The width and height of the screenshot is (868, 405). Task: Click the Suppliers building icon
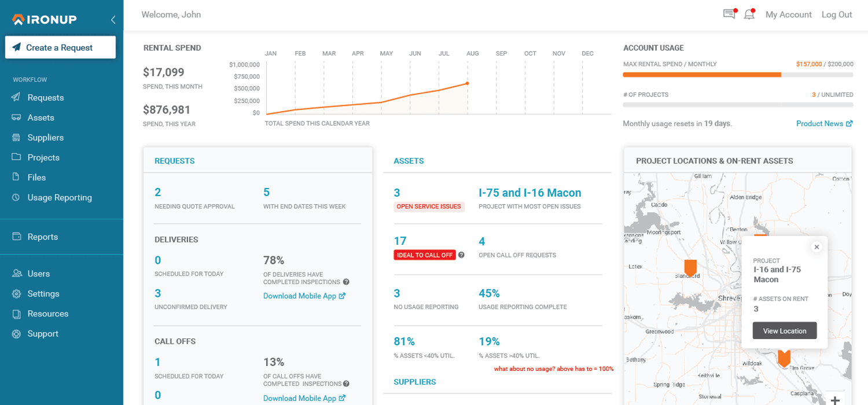pyautogui.click(x=16, y=138)
